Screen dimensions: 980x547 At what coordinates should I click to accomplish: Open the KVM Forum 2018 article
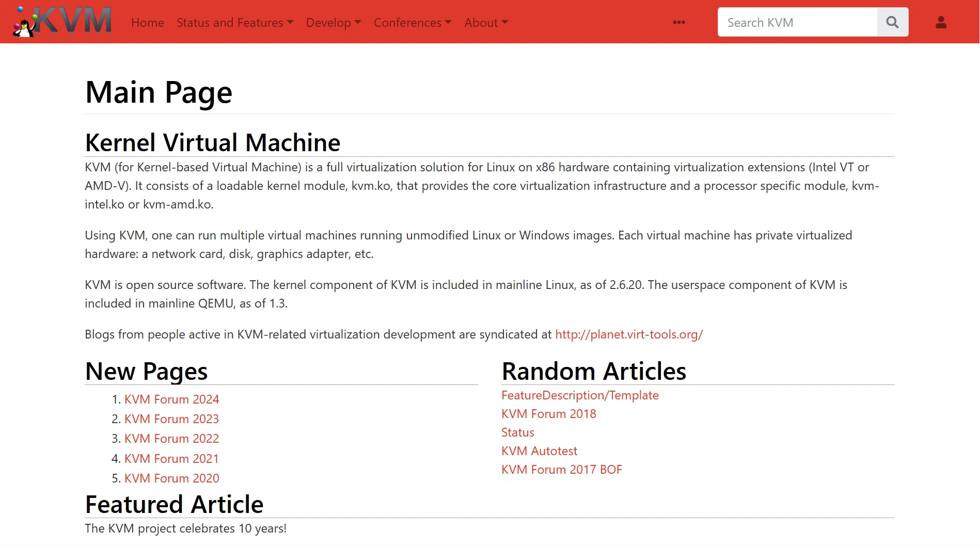click(549, 414)
